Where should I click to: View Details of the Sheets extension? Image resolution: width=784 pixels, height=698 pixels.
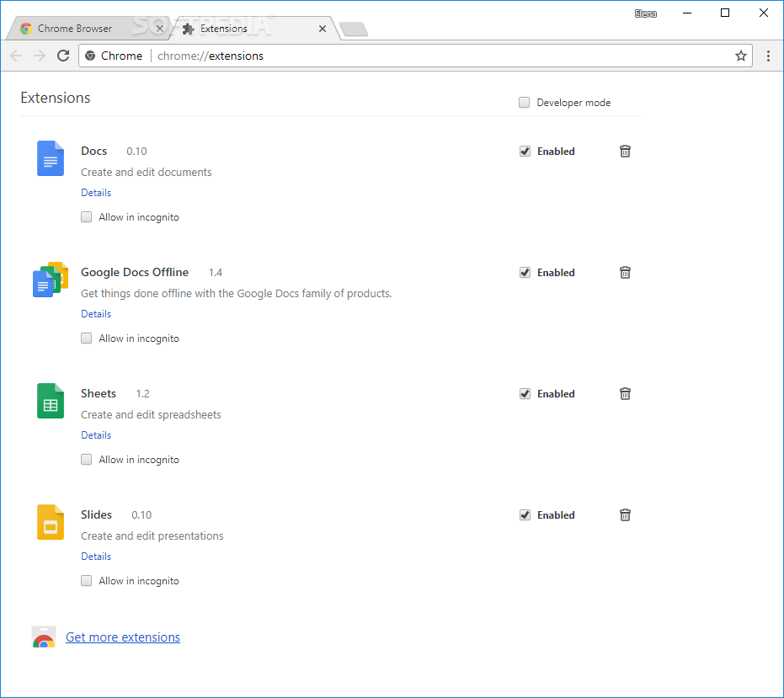pyautogui.click(x=96, y=435)
